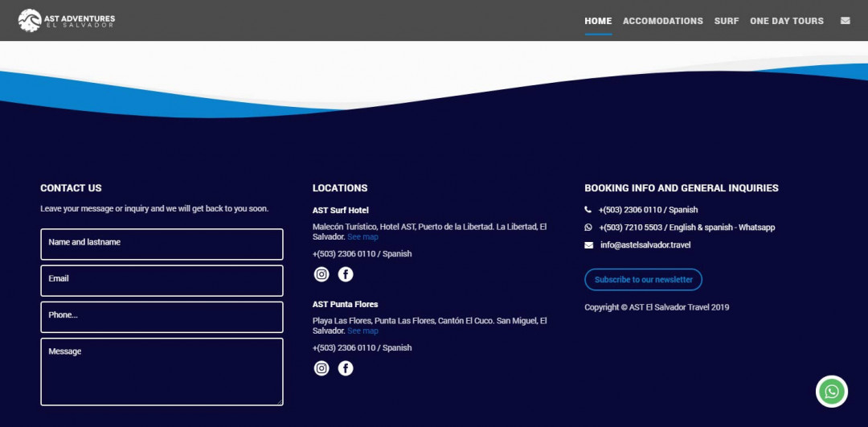Click booking number +(503) 2306 0110 / Spanish

pos(649,210)
